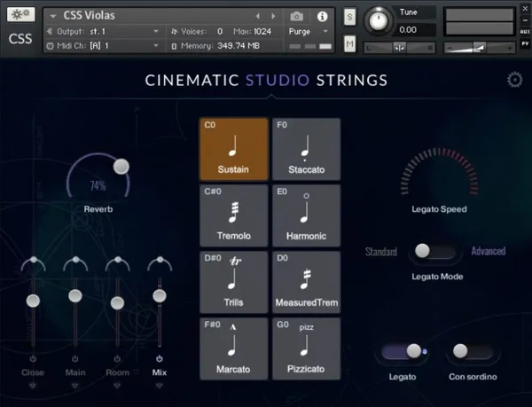This screenshot has width=532, height=407.
Task: Click the Advanced legato mode label
Action: click(489, 251)
